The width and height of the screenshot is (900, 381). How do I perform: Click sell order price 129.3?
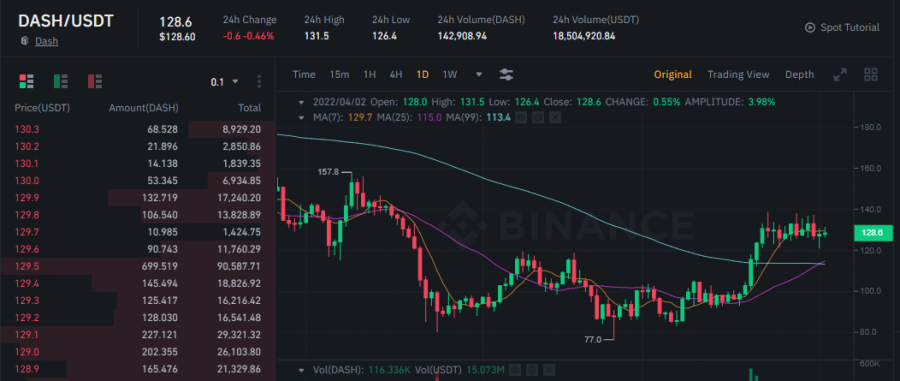pyautogui.click(x=27, y=301)
